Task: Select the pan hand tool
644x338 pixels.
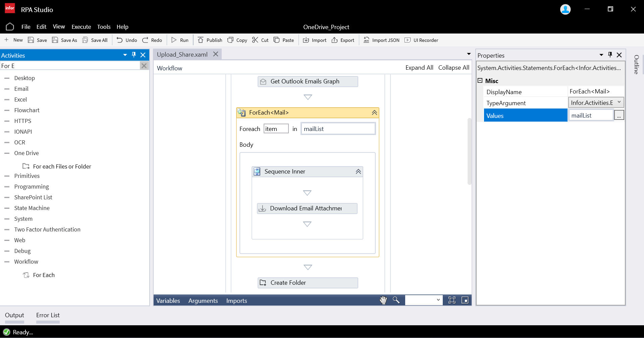Action: 383,300
